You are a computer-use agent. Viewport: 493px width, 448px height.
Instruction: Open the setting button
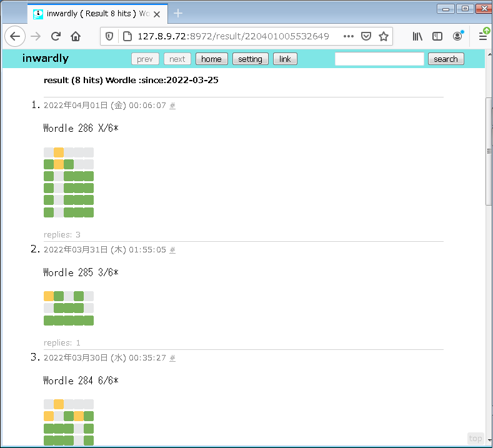(x=251, y=59)
